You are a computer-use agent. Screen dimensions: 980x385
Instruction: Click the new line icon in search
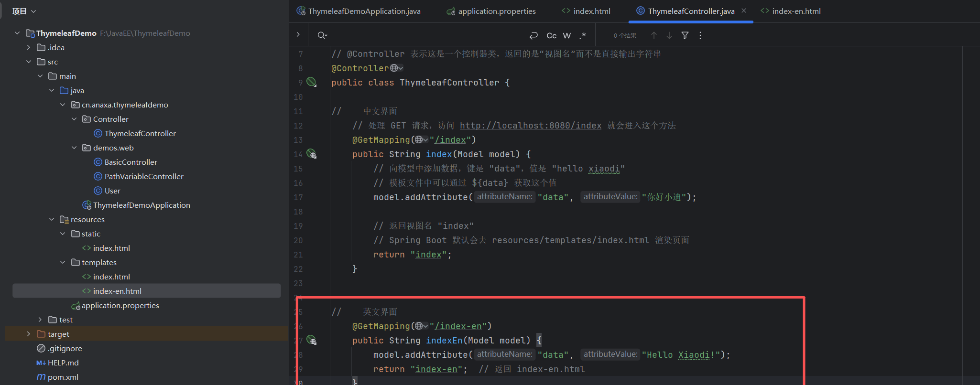534,35
